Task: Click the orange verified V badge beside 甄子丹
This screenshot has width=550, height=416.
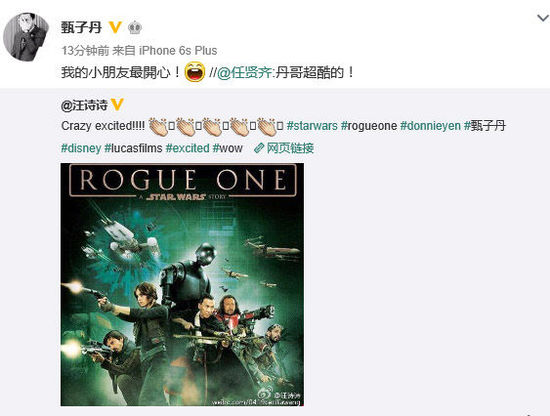Action: click(x=115, y=27)
